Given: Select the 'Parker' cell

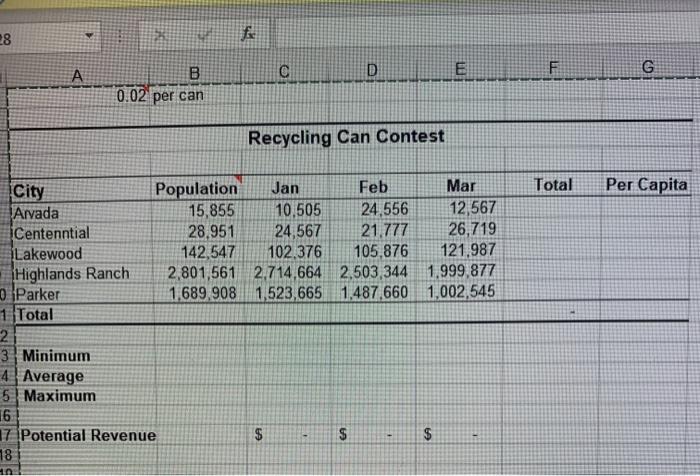Looking at the screenshot, I should click(85, 294).
